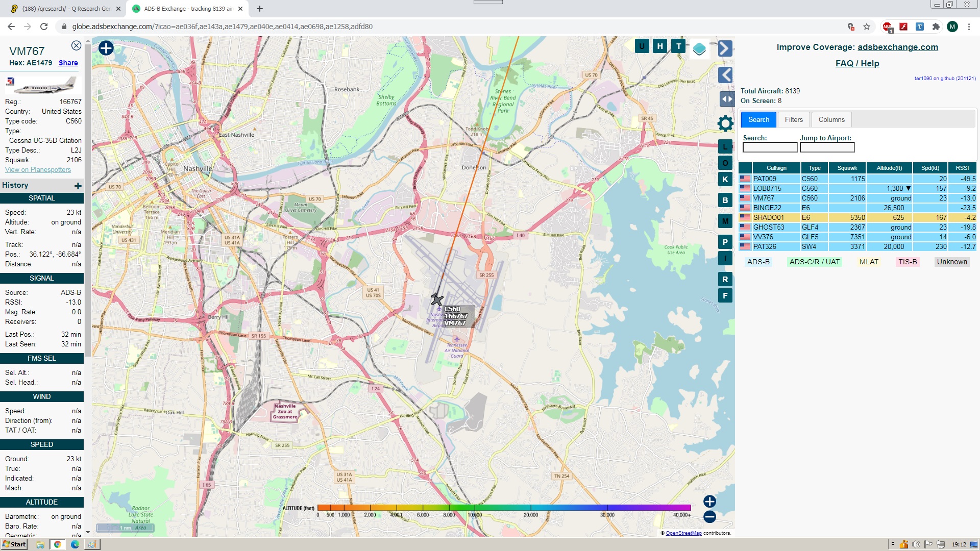
Task: Toggle the K map button
Action: (x=725, y=180)
